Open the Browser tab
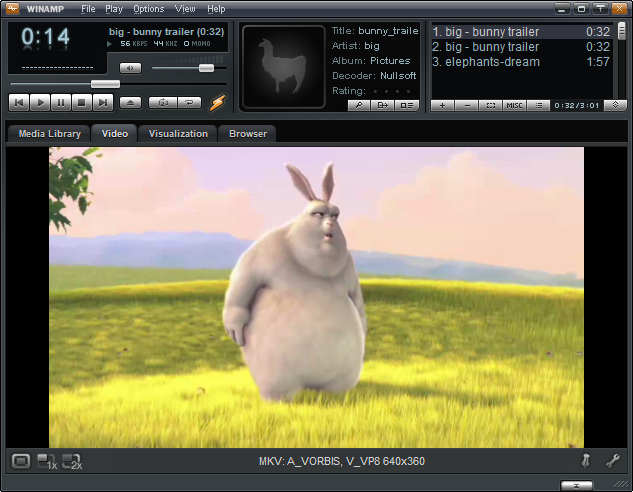 [x=248, y=134]
